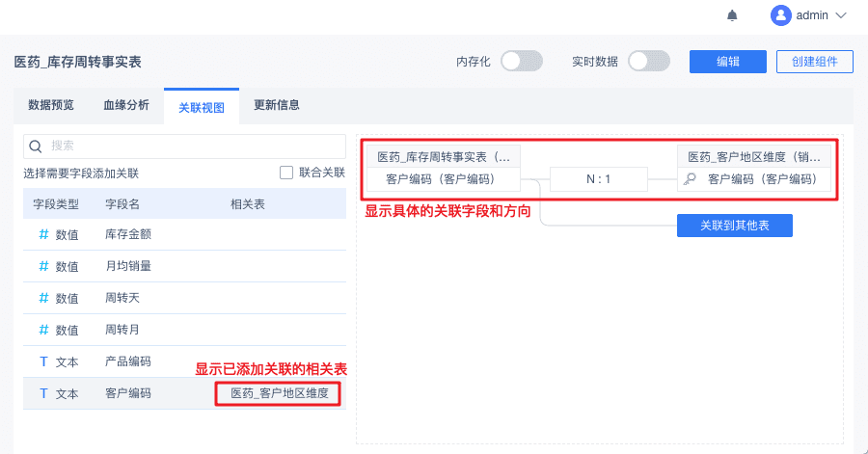The width and height of the screenshot is (868, 454).
Task: Click the key icon beside 客户编码 in target table
Action: (690, 178)
